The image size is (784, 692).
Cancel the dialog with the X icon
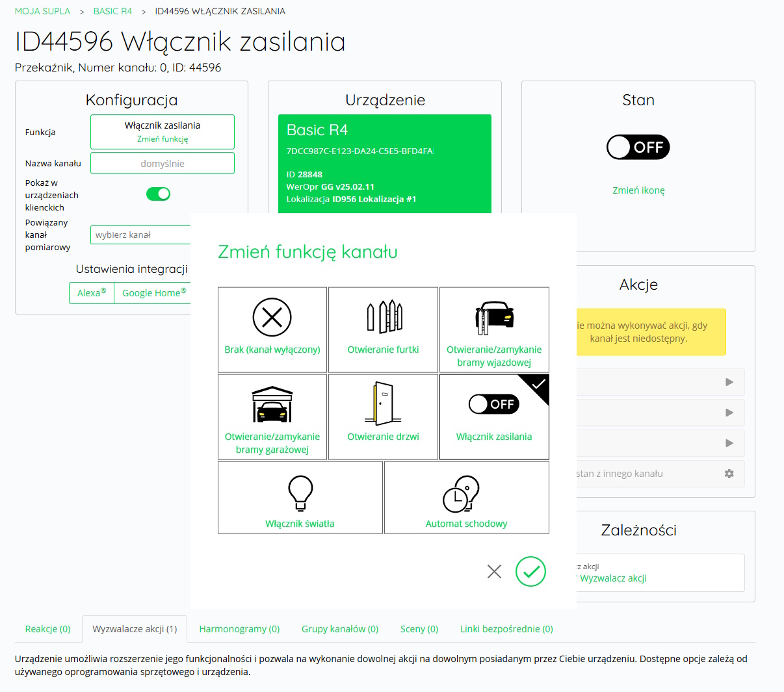(494, 571)
